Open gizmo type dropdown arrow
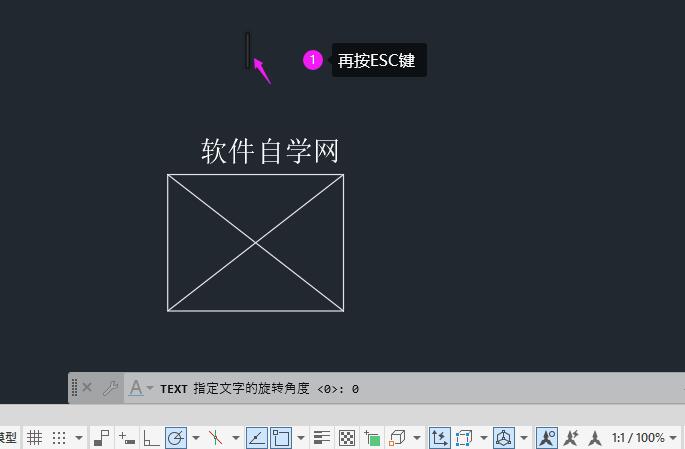 point(524,437)
